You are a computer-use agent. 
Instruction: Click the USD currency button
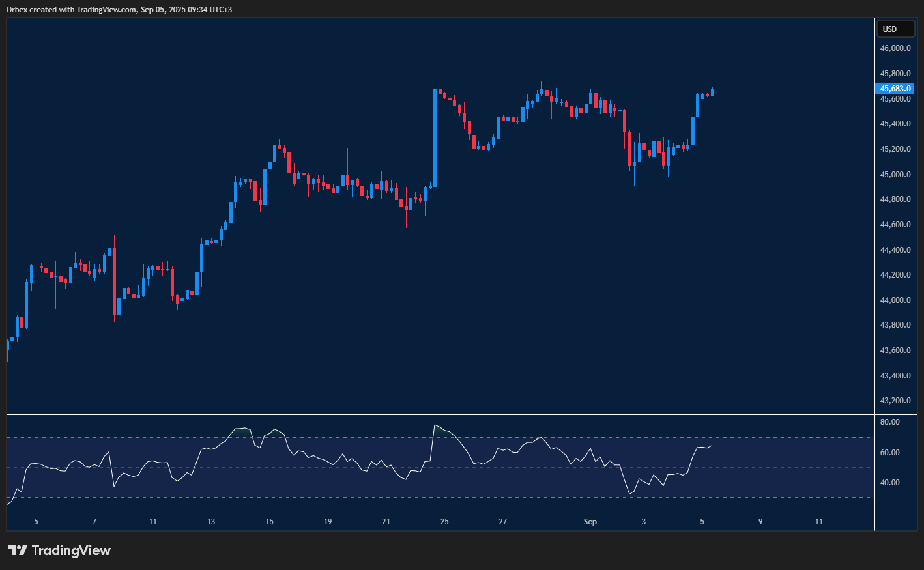coord(895,29)
